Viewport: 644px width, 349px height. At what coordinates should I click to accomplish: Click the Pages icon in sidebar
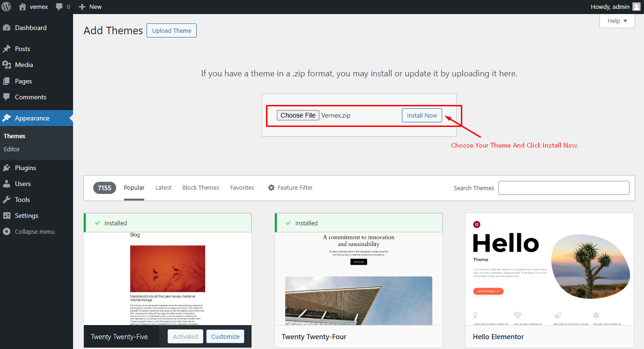point(7,81)
